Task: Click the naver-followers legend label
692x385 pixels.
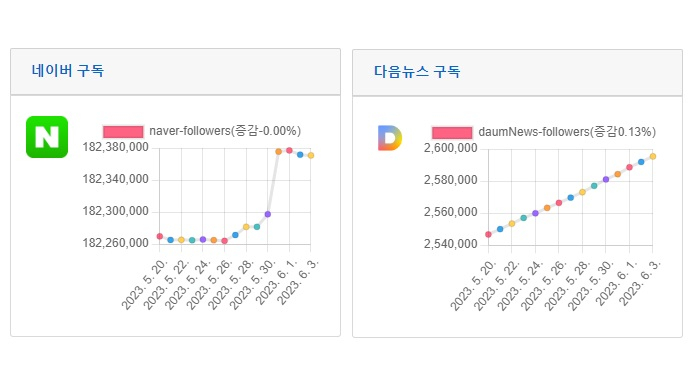Action: [x=225, y=131]
